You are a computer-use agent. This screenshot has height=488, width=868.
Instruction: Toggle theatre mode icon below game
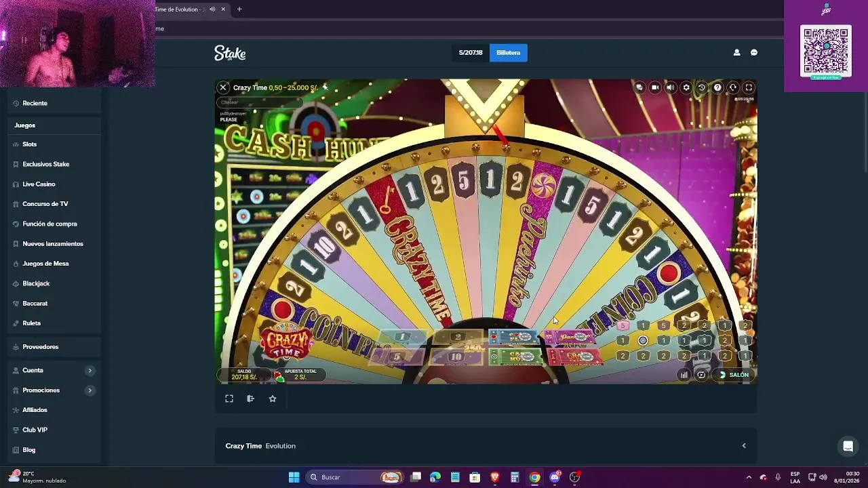click(251, 399)
